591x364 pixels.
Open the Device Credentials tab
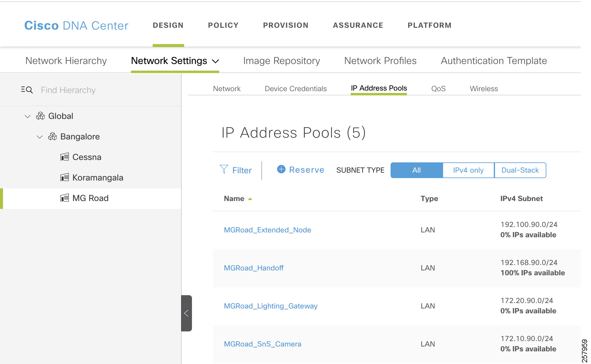[295, 89]
